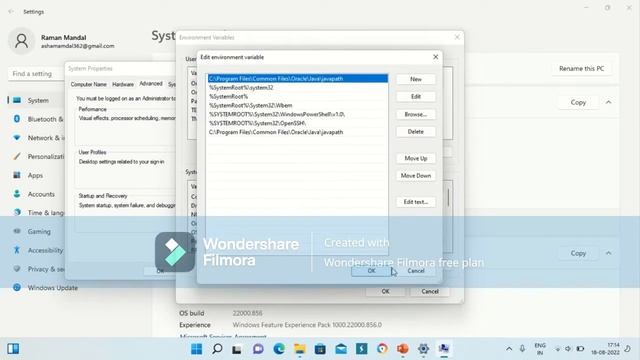This screenshot has width=640, height=360.
Task: Click the upper Copy button in Settings
Action: click(x=578, y=102)
